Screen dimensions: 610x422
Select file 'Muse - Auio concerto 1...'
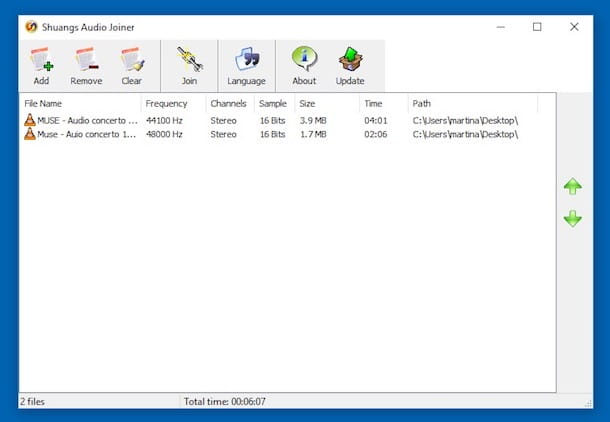coord(87,134)
